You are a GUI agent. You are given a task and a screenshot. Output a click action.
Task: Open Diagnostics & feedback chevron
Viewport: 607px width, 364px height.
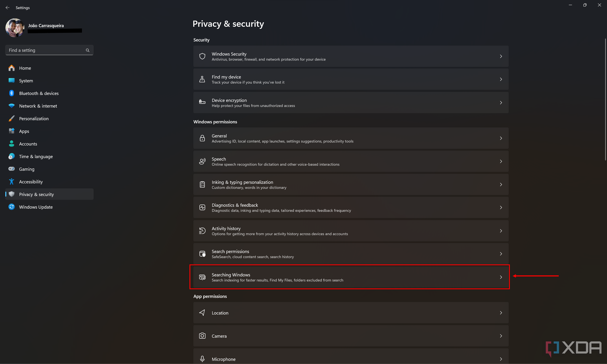pyautogui.click(x=501, y=207)
